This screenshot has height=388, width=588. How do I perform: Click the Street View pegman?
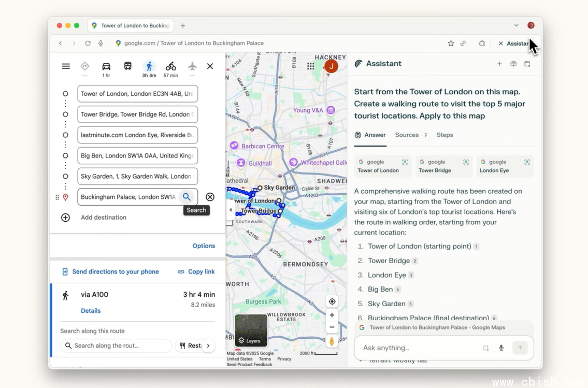(x=332, y=341)
